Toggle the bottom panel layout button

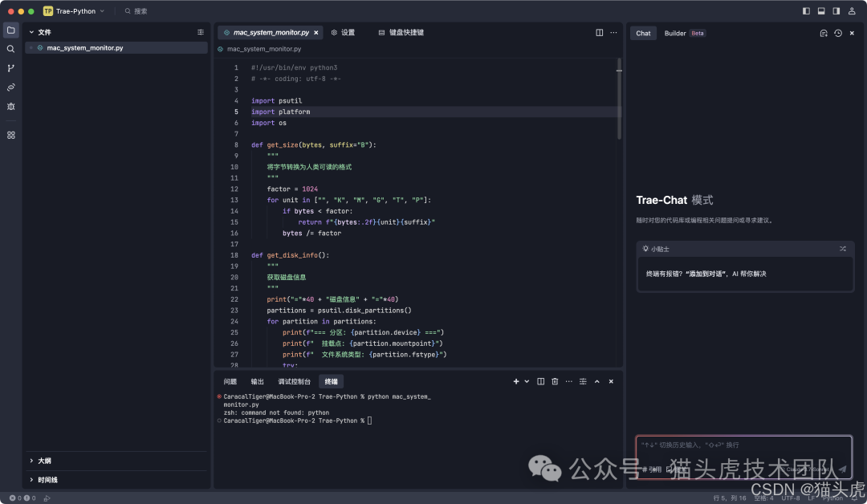(821, 11)
